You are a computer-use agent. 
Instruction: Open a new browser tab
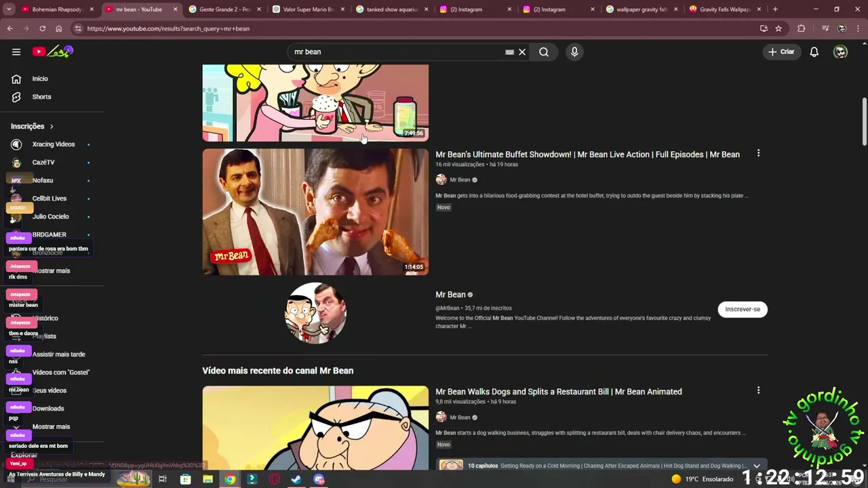click(x=775, y=9)
